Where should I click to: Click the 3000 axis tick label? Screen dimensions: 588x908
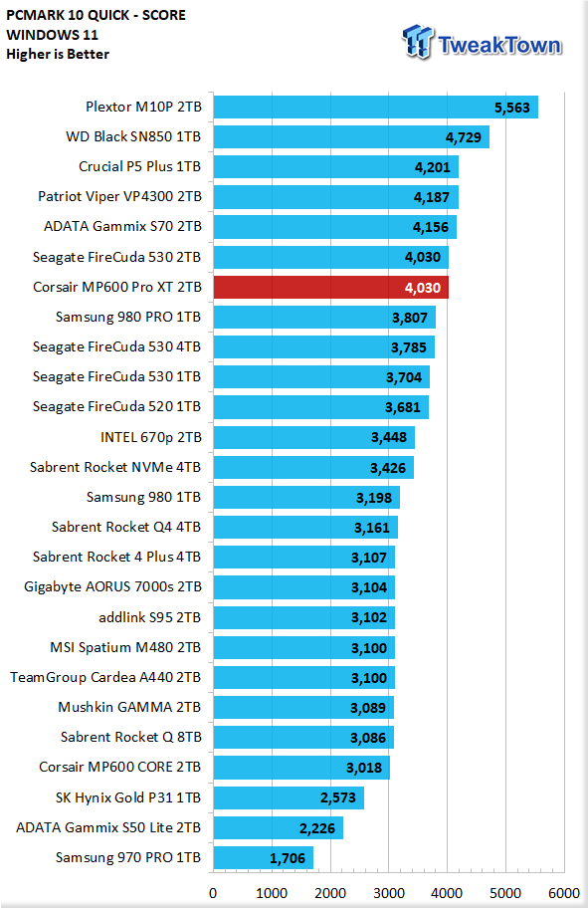click(x=389, y=893)
